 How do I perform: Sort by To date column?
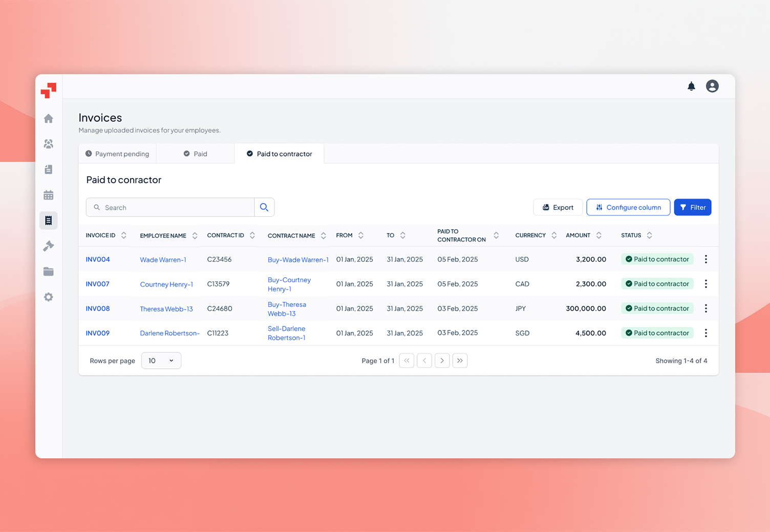(403, 235)
